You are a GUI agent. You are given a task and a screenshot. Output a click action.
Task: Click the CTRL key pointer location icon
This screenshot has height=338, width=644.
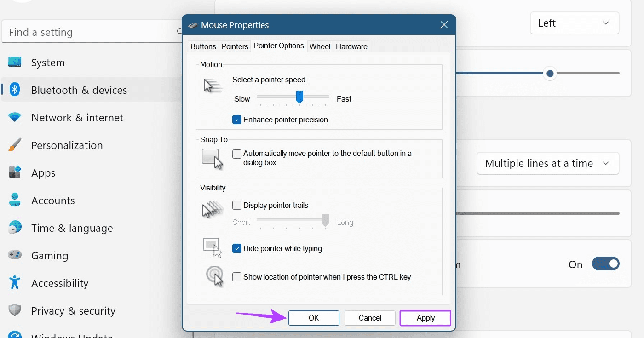click(214, 276)
